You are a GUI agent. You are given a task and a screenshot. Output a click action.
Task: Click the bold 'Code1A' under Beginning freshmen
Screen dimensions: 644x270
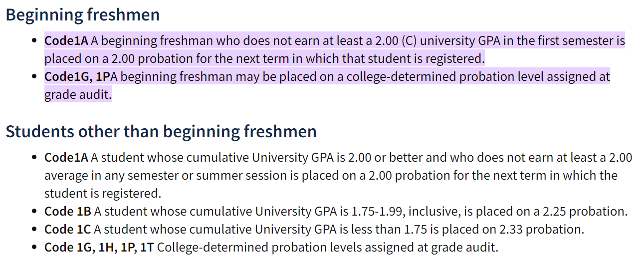(x=66, y=41)
